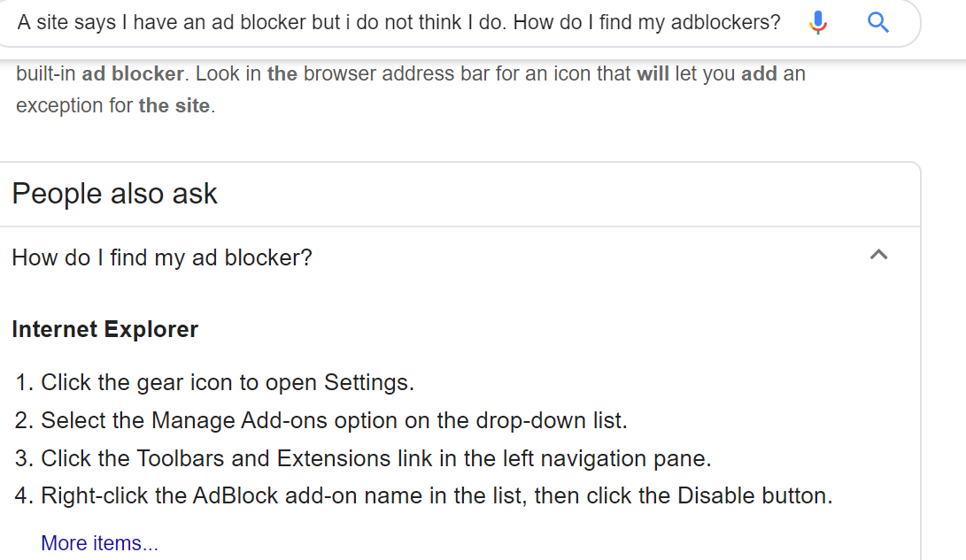966x560 pixels.
Task: Click the question "How do I find my ad blocker?"
Action: 162,257
